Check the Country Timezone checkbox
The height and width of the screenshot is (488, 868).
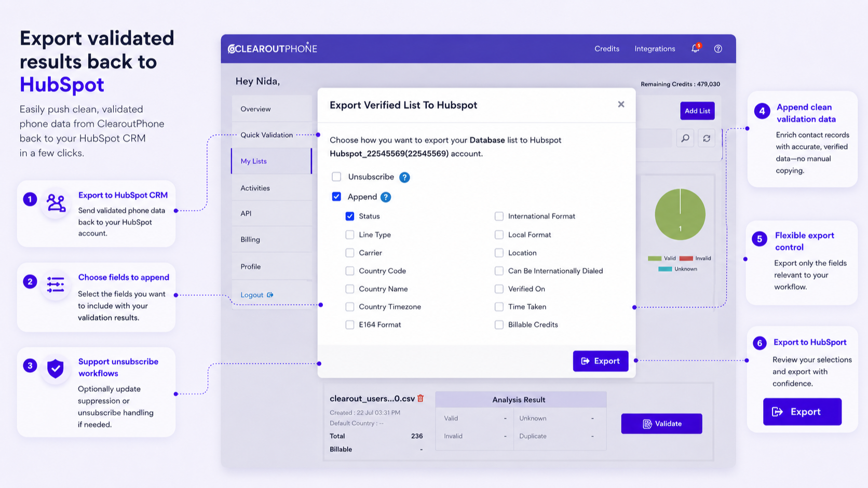point(350,307)
